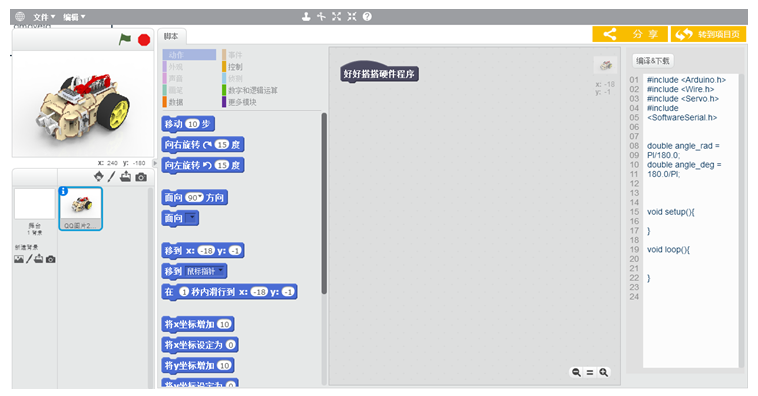Viewport: 758px width, 396px height.
Task: Click the blocks palette vertical scrollbar
Action: [x=324, y=203]
